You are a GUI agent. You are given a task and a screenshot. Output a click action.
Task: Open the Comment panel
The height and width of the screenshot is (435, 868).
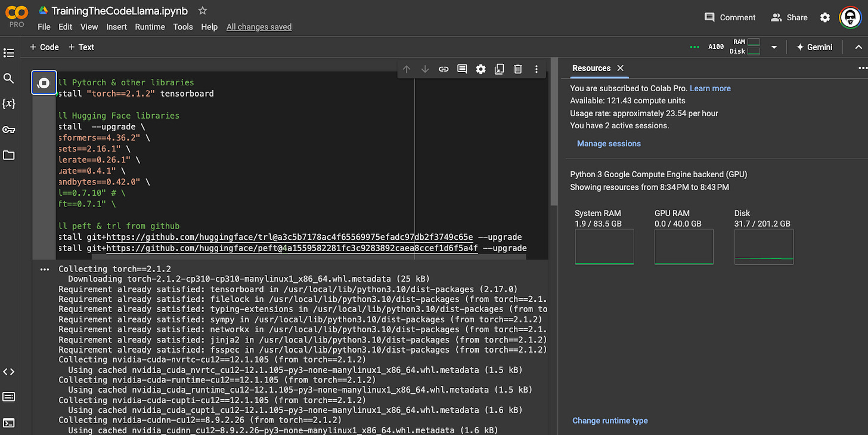tap(730, 17)
